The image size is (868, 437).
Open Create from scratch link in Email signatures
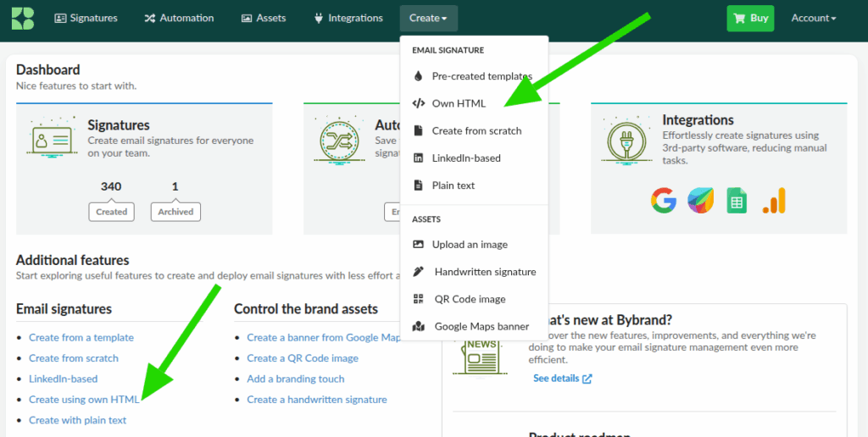74,358
